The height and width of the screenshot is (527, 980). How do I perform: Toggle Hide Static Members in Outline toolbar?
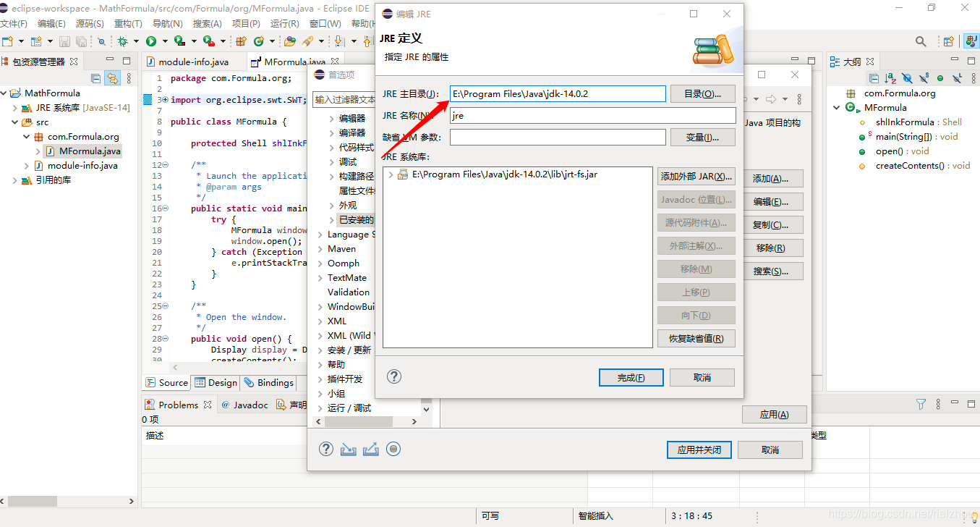[x=924, y=77]
